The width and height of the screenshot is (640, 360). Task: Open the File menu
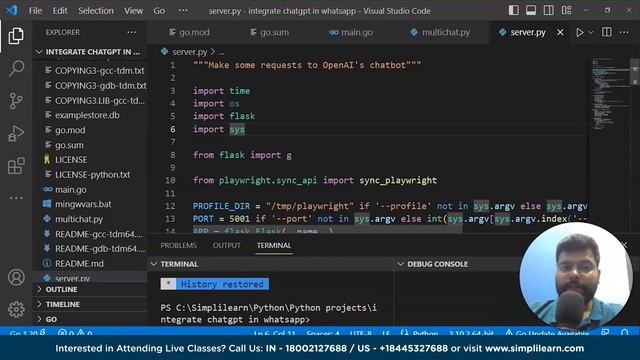pyautogui.click(x=35, y=11)
